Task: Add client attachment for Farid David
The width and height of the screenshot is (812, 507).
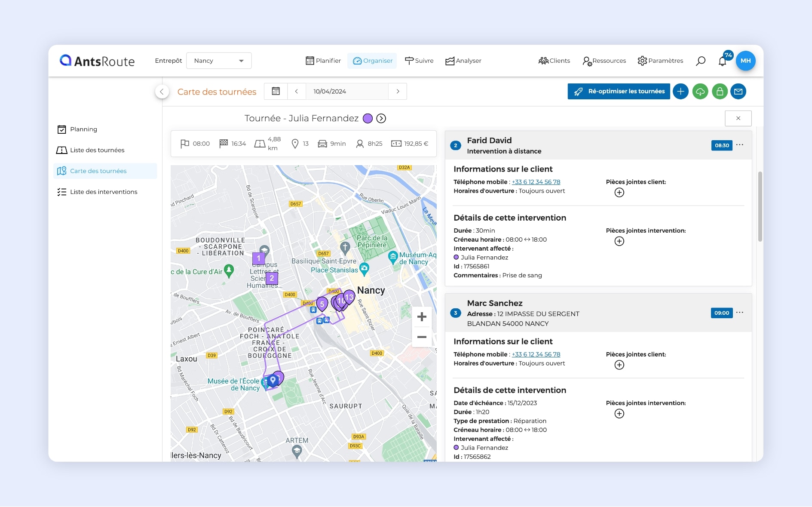Action: [x=619, y=193]
